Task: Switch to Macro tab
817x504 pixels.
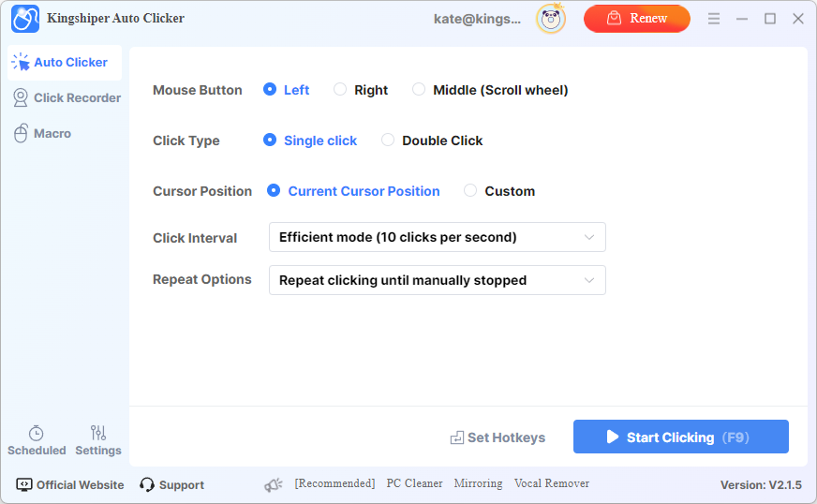Action: (43, 133)
